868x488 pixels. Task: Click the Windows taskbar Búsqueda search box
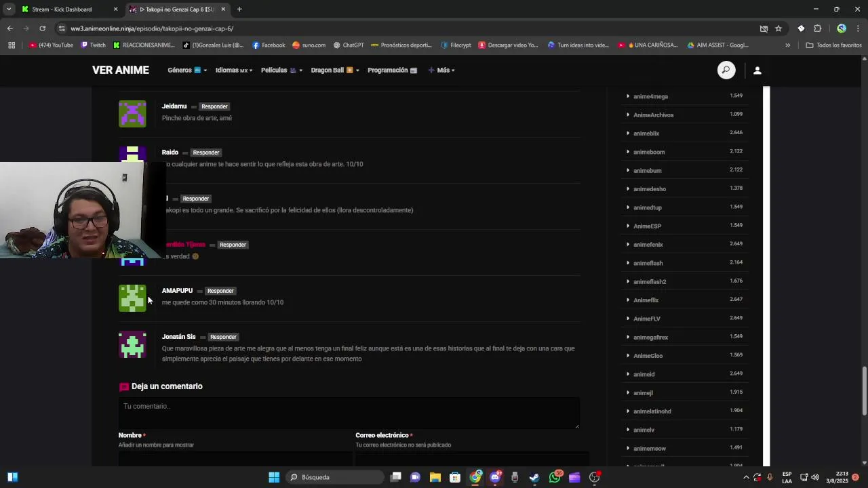click(x=334, y=477)
